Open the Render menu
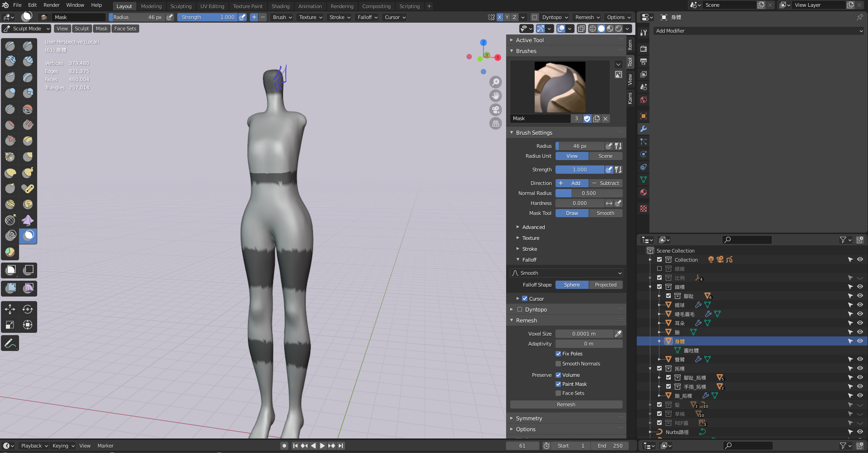Image resolution: width=868 pixels, height=453 pixels. (52, 5)
